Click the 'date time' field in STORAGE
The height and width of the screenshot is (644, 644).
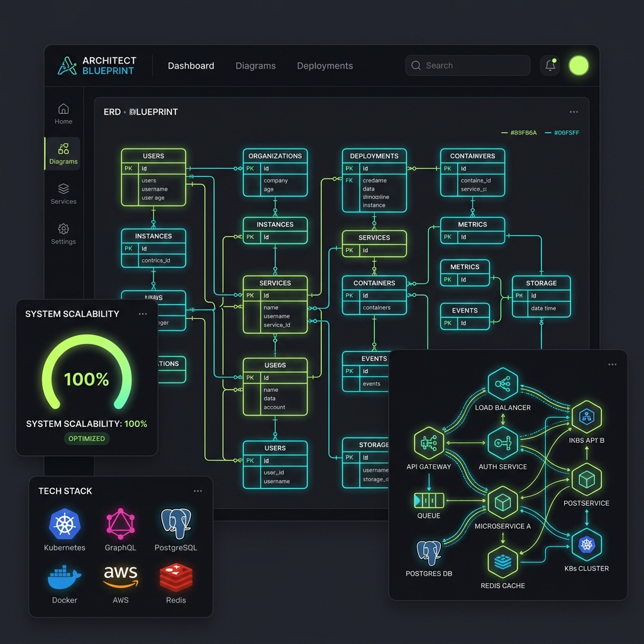click(x=543, y=308)
